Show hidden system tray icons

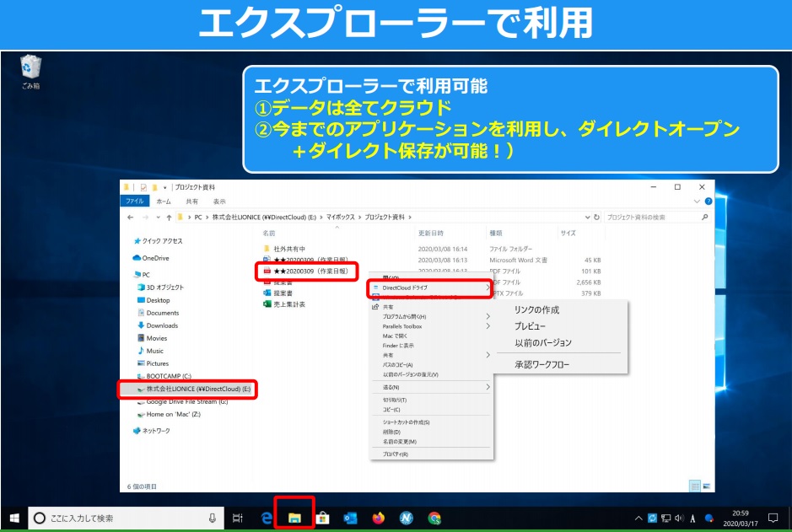click(638, 518)
